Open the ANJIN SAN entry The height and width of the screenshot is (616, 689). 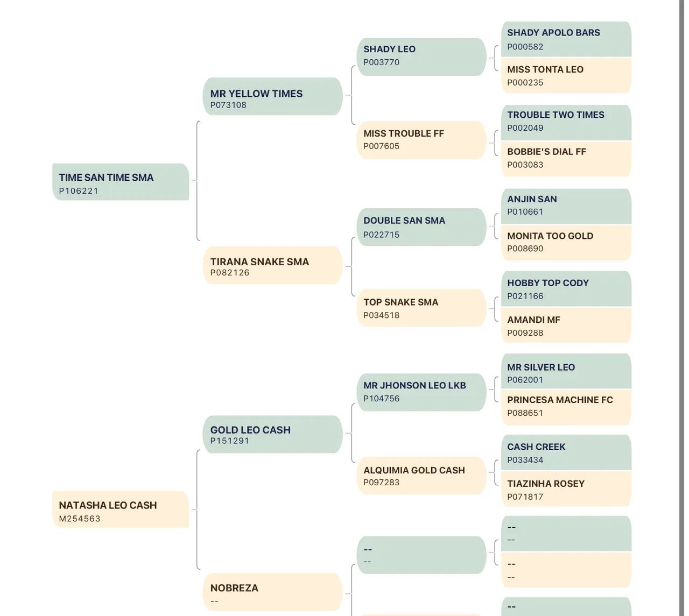coord(566,206)
